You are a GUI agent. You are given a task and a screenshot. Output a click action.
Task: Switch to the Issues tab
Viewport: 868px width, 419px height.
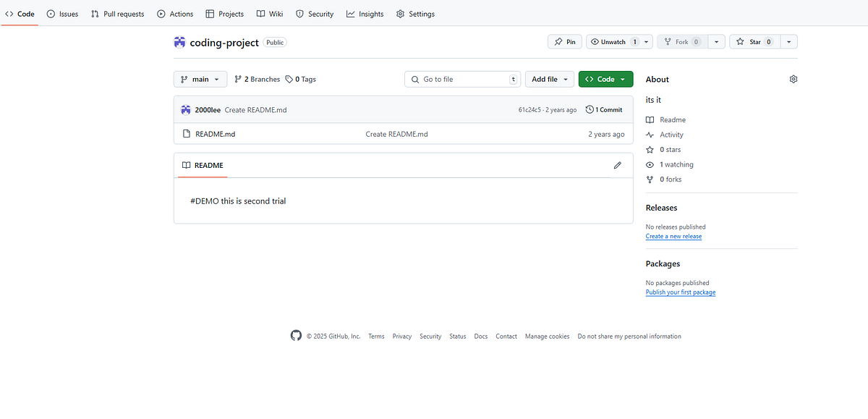61,13
